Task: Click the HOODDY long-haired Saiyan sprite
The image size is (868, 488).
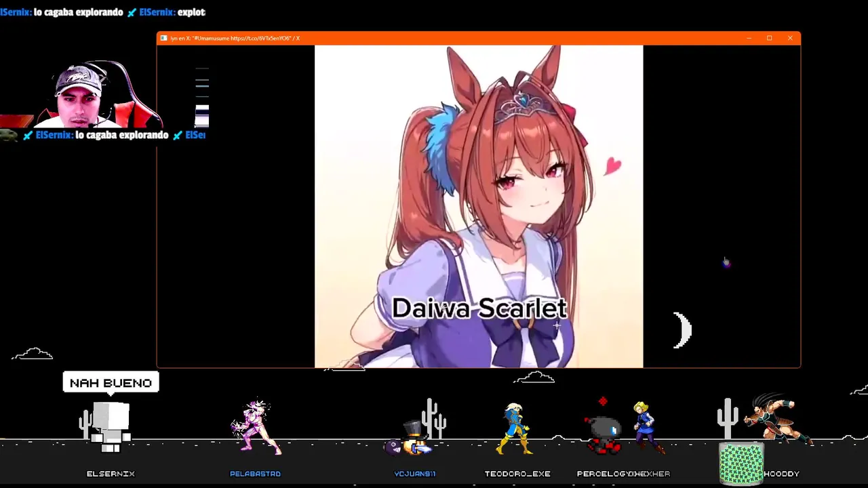Action: point(778,418)
